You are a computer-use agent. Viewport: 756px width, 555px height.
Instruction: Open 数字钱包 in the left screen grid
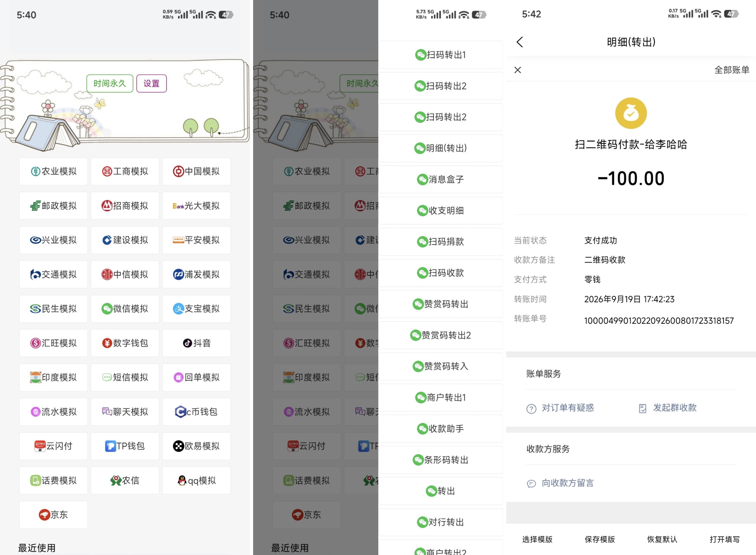125,343
